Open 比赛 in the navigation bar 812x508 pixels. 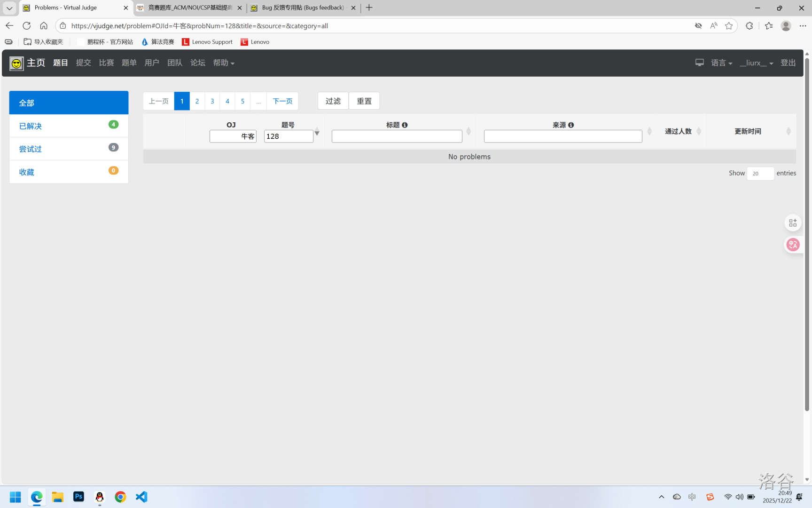pos(106,63)
